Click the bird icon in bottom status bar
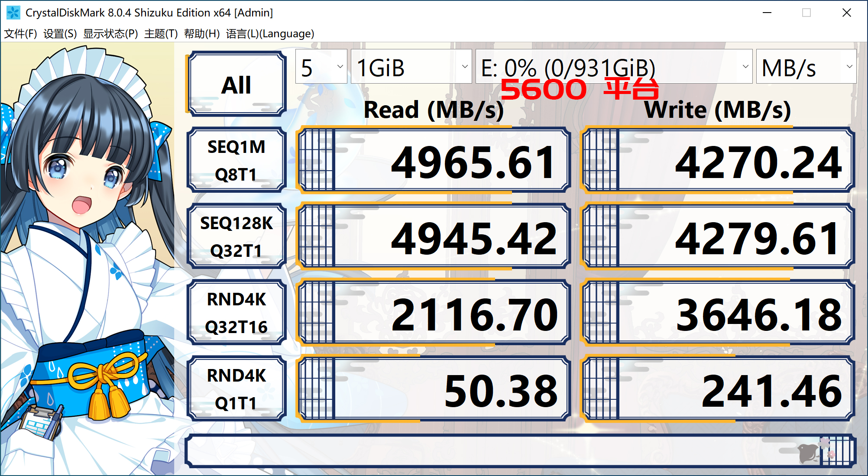 pos(808,453)
